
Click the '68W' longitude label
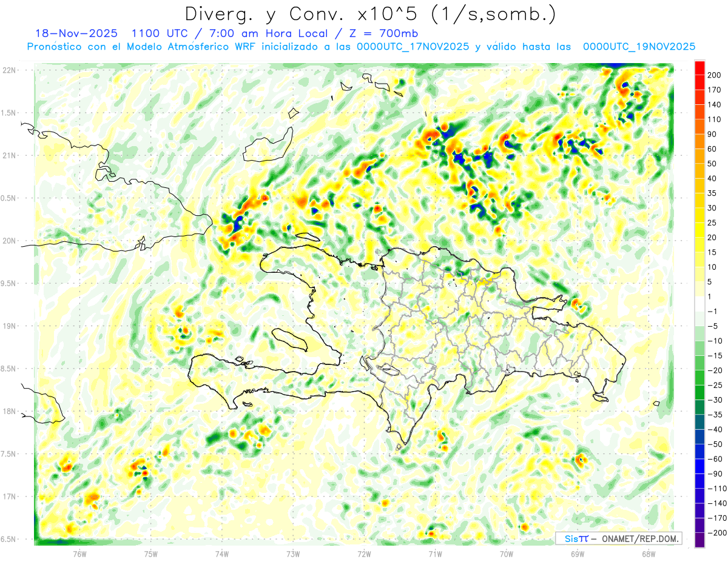pos(648,553)
